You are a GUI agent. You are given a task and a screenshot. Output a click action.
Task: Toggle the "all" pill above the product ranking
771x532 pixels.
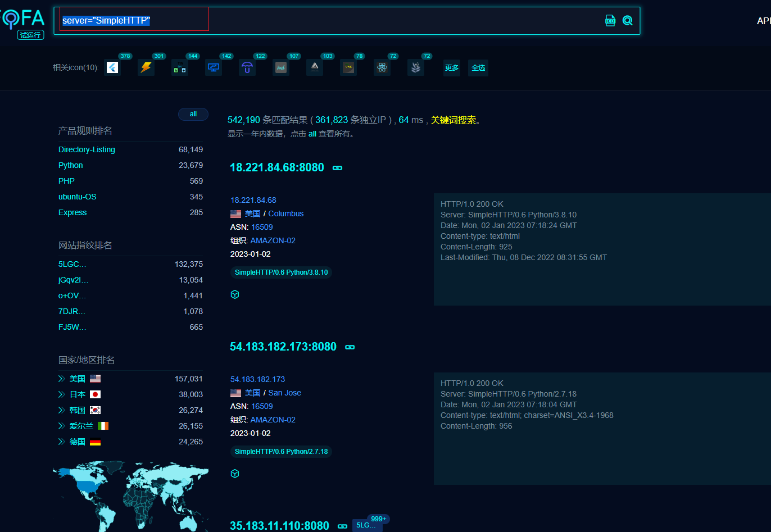pos(193,114)
